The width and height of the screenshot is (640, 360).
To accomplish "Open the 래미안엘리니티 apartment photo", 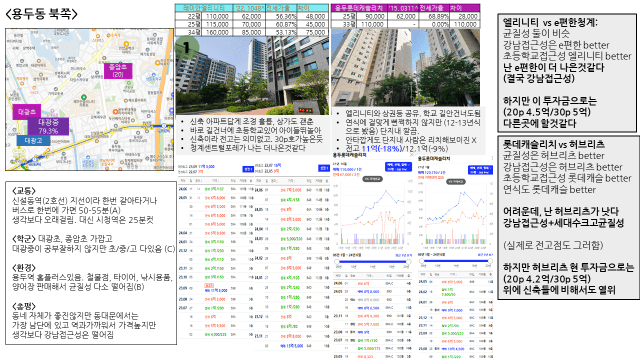I will 252,76.
